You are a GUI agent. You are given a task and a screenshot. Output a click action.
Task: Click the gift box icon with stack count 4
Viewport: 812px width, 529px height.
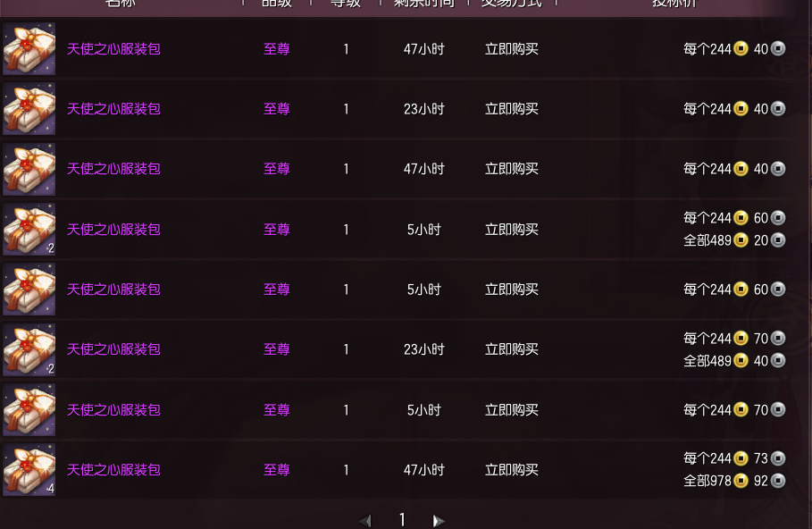coord(29,470)
